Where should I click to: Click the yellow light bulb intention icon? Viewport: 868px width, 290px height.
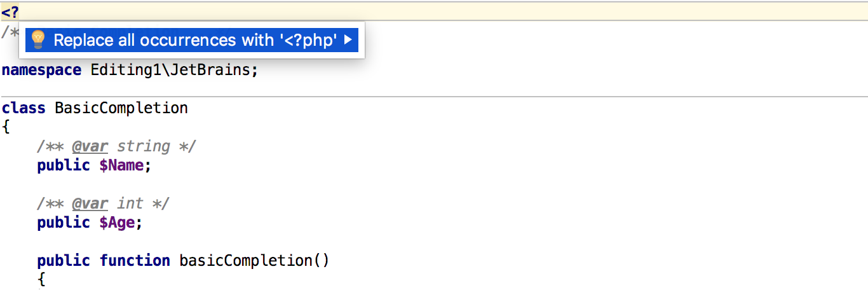(x=38, y=40)
